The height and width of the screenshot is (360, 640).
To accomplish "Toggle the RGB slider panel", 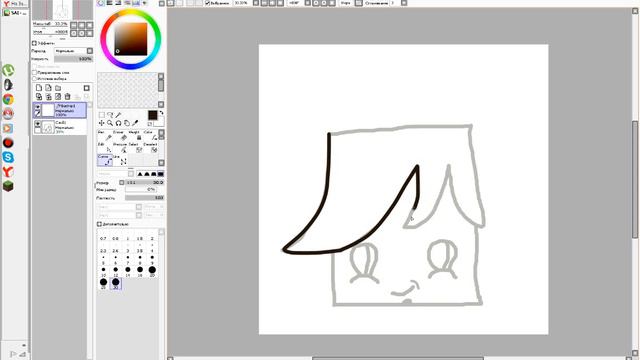I will pos(110,3).
